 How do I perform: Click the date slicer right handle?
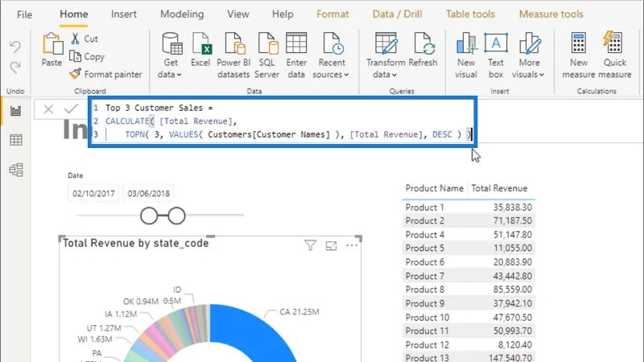click(x=176, y=216)
